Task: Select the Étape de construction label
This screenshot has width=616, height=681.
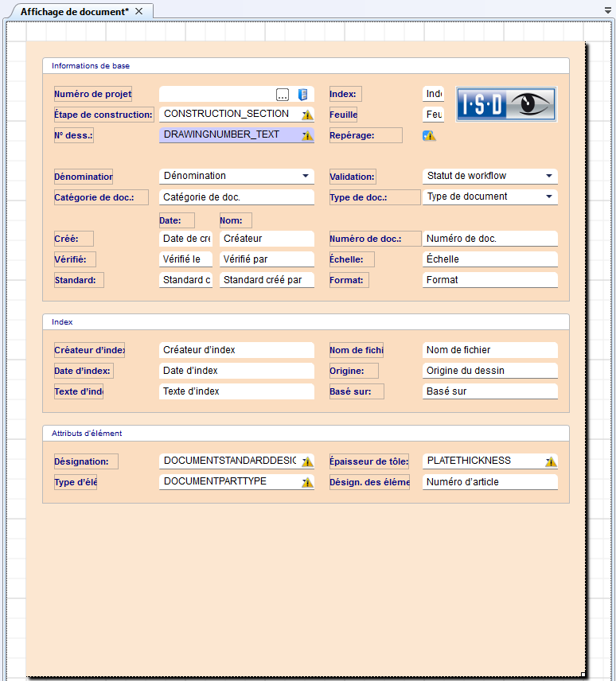Action: tap(103, 115)
